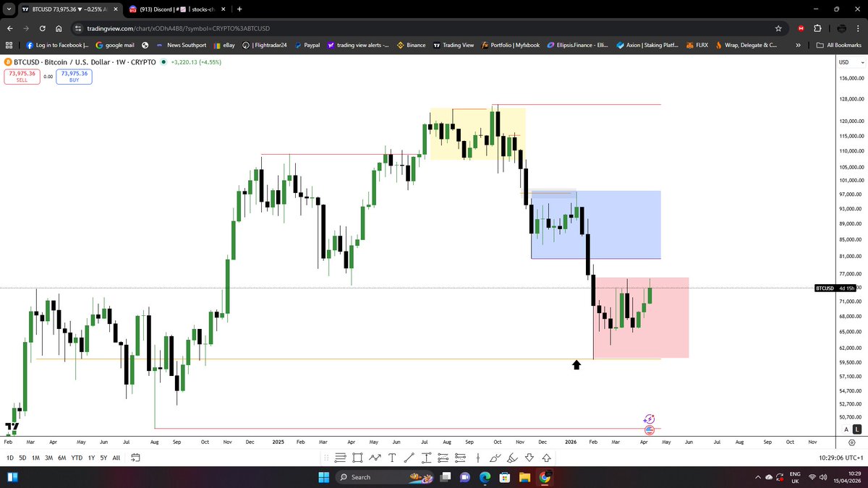The height and width of the screenshot is (488, 868).
Task: Select the horizontal ray drawing tool
Action: pos(341,458)
